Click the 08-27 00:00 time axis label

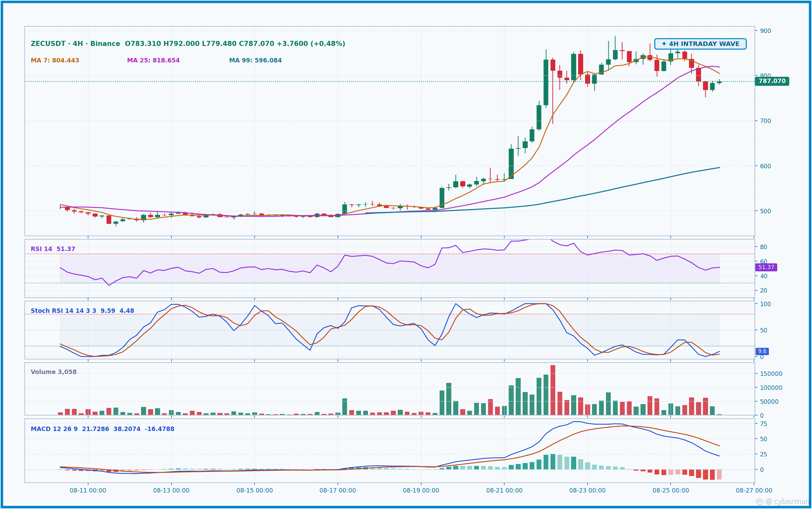[754, 491]
